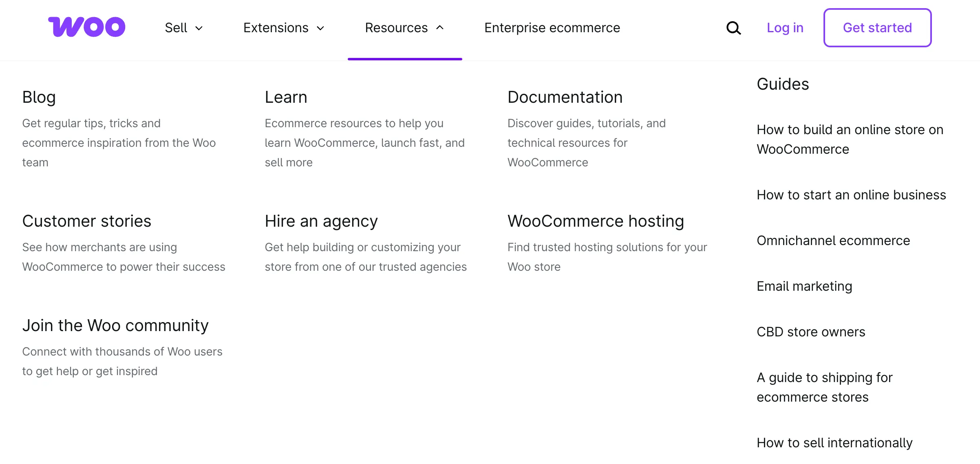Open How to start an online business
The image size is (980, 464).
pos(851,195)
